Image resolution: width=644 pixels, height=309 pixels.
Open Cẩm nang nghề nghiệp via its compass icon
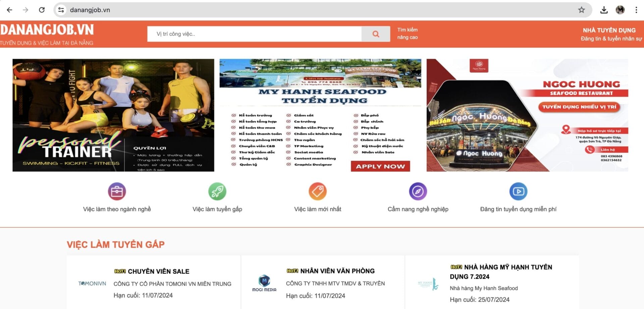417,191
